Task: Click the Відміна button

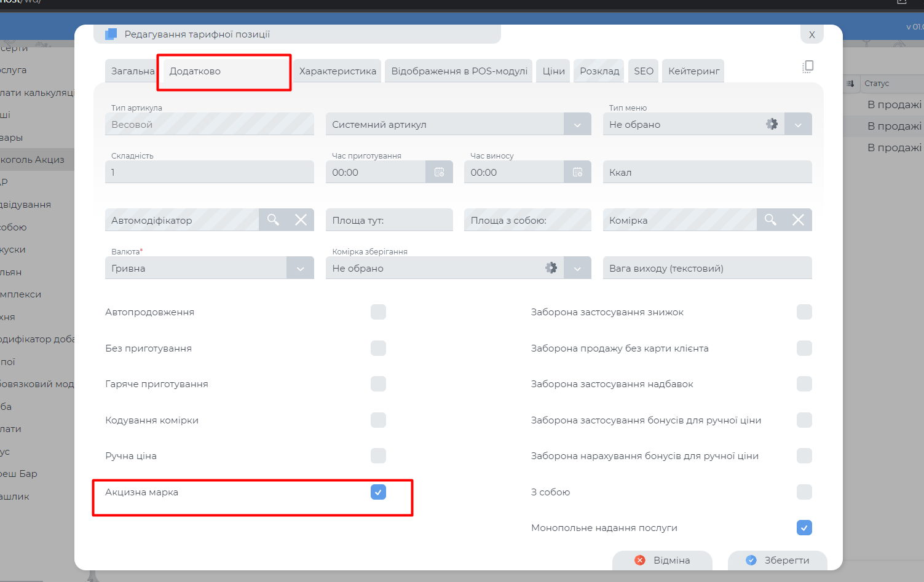Action: [662, 560]
